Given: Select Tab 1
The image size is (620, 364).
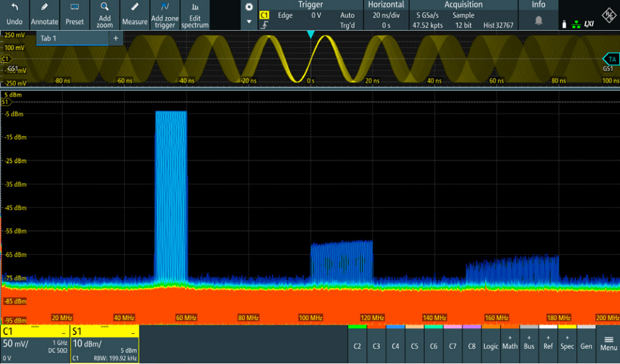Looking at the screenshot, I should pyautogui.click(x=62, y=38).
